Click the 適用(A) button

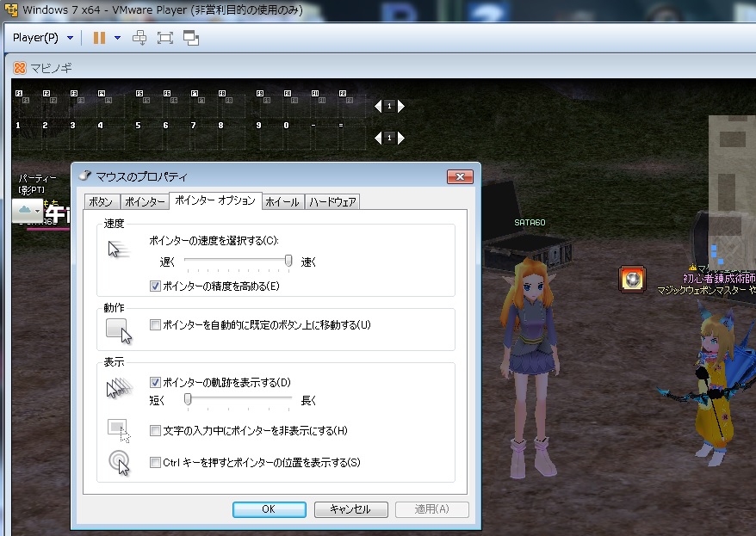click(432, 509)
